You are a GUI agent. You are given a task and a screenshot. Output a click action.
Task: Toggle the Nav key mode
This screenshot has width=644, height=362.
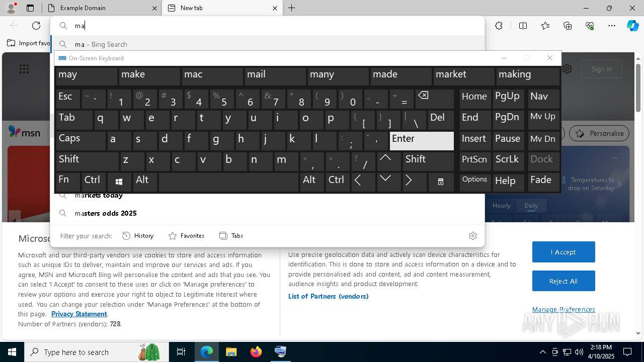(543, 99)
